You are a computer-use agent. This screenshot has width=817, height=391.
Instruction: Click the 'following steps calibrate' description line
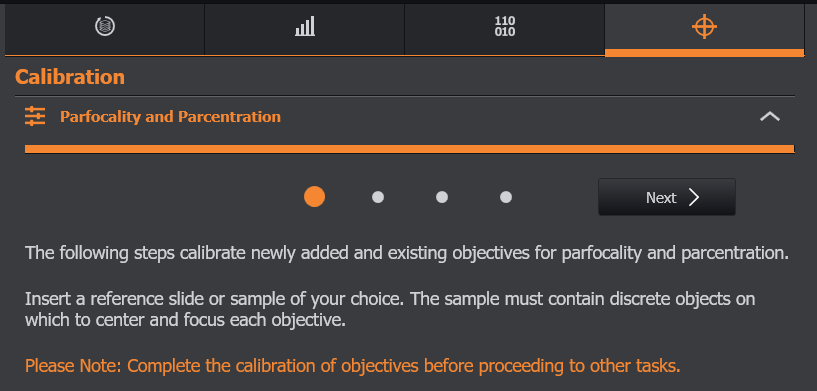[x=407, y=253]
